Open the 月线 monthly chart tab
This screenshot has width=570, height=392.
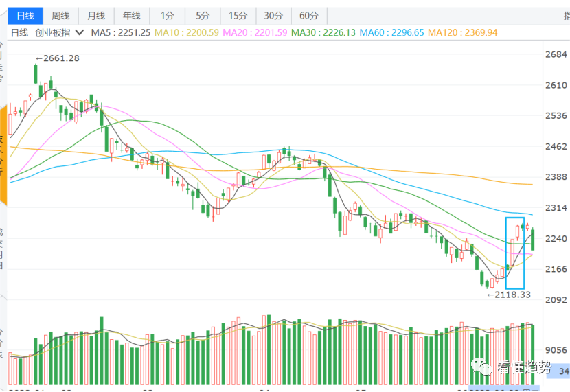(x=96, y=16)
